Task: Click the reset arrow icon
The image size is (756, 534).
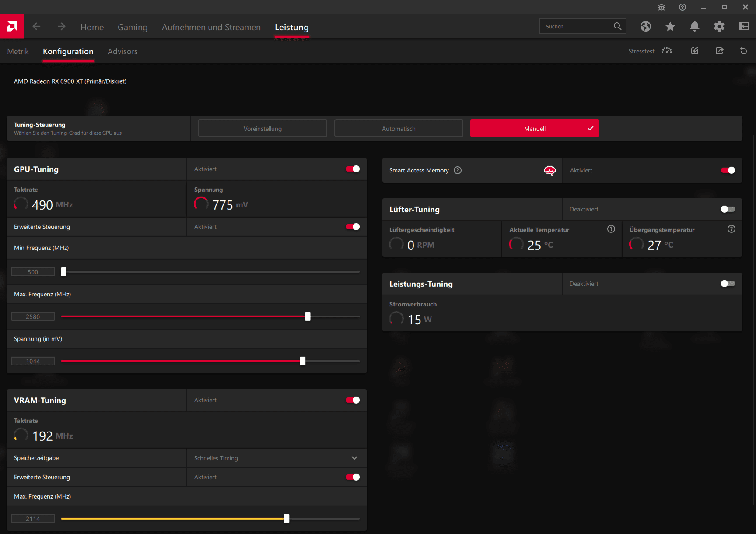Action: [743, 51]
